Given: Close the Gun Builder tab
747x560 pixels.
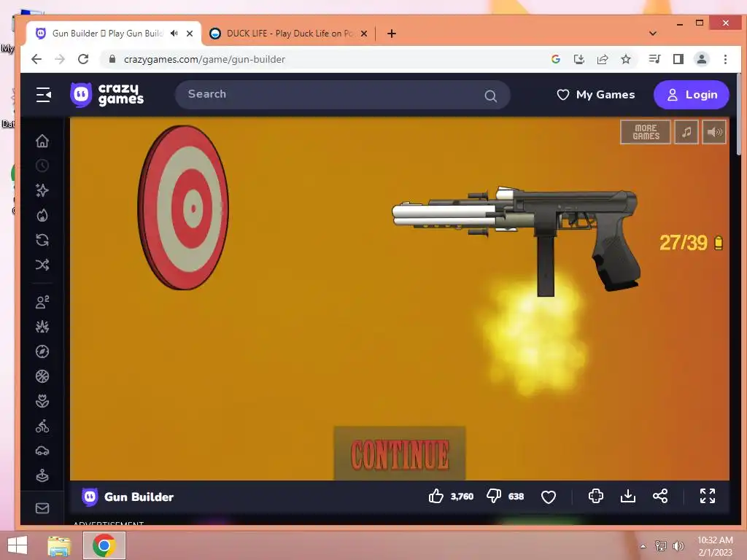Looking at the screenshot, I should click(190, 34).
